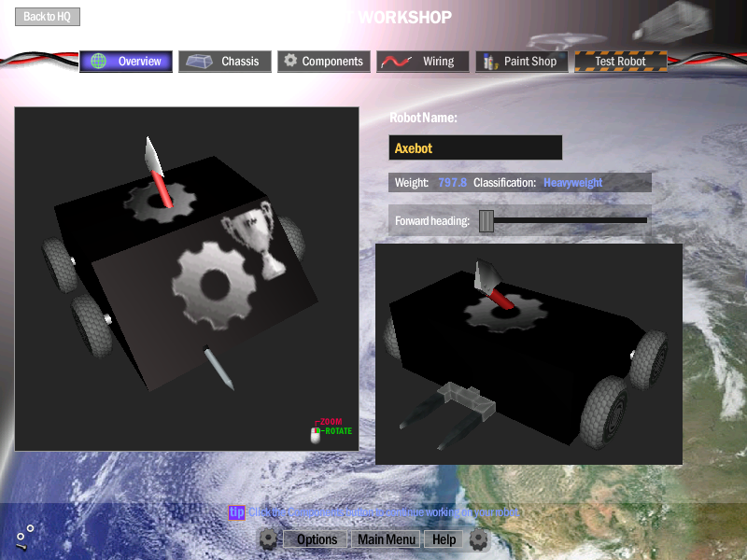
Task: Edit the Robot Name field Axebot
Action: pyautogui.click(x=475, y=147)
